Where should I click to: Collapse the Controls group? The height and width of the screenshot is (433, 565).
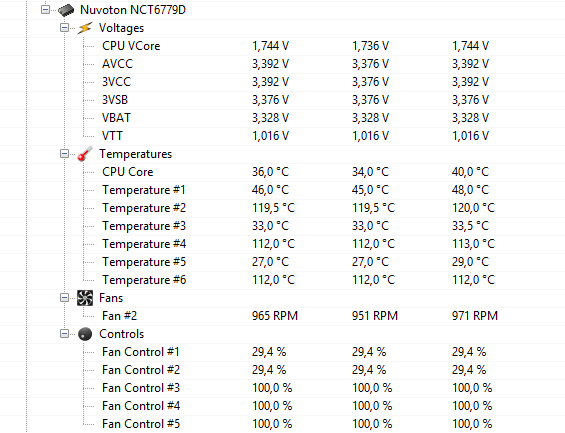(64, 334)
